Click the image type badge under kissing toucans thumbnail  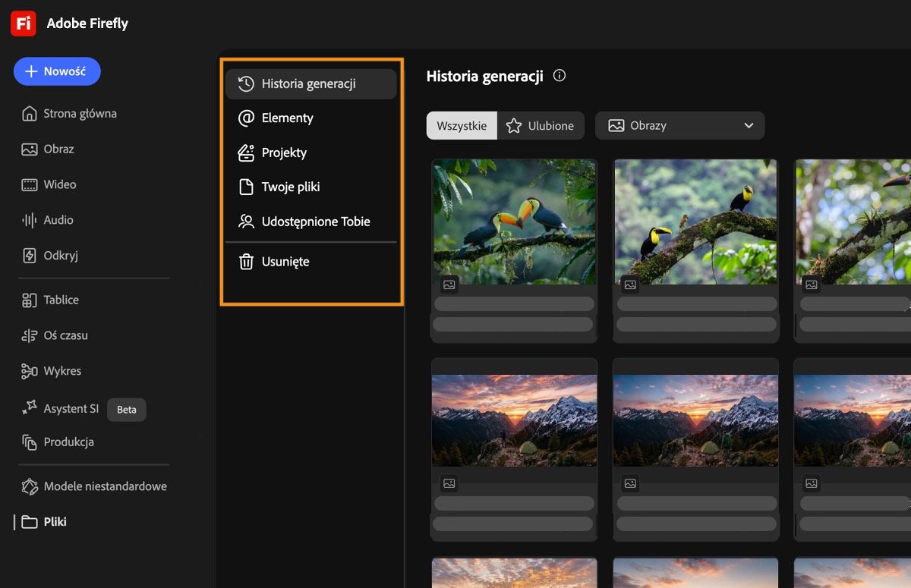coord(449,285)
